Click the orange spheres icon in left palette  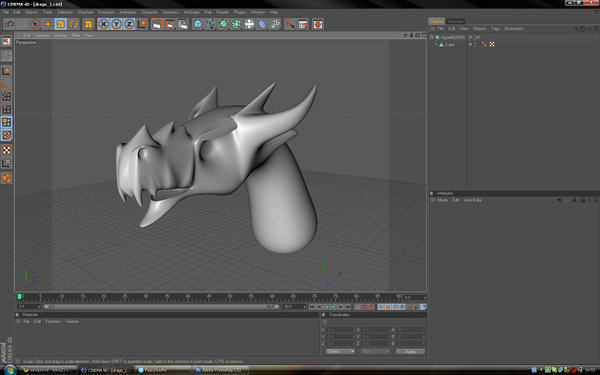pyautogui.click(x=7, y=178)
